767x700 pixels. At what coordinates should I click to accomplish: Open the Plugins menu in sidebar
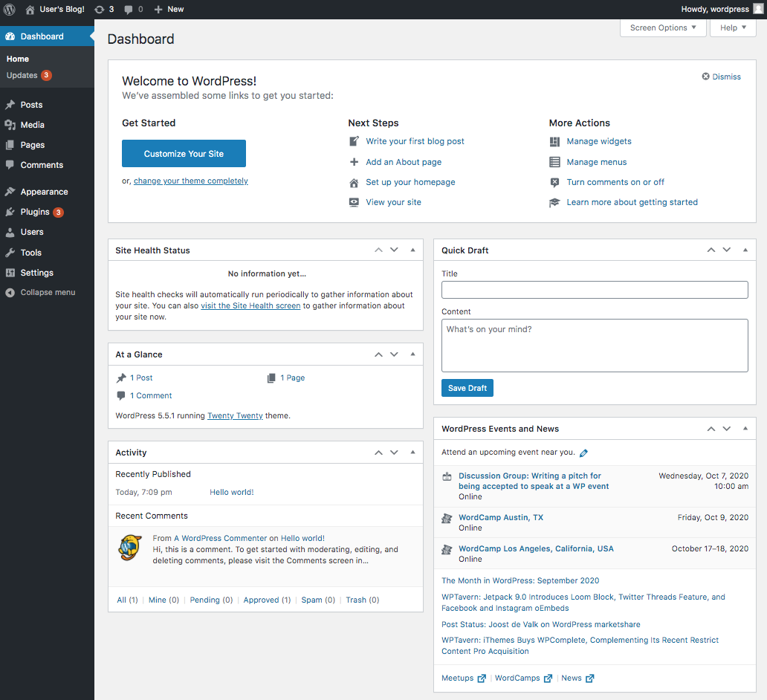[47, 212]
